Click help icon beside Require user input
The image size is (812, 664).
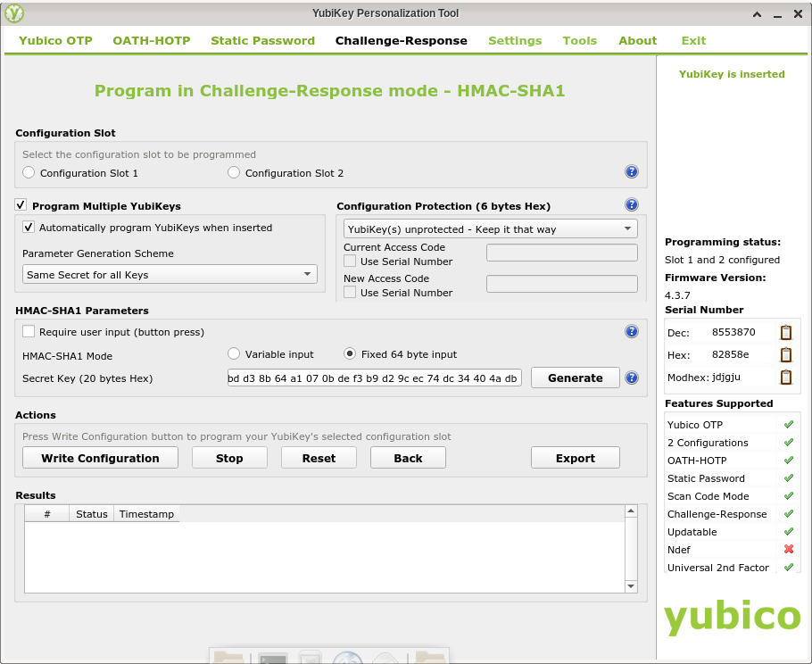(631, 331)
